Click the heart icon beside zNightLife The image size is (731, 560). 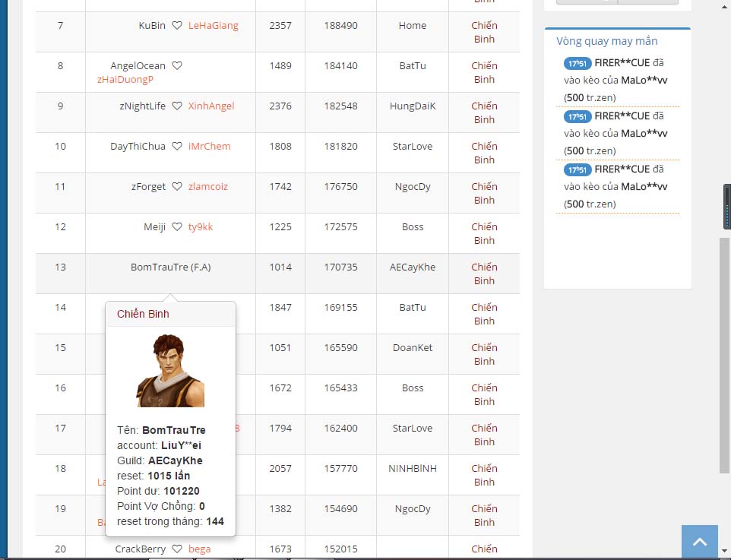tap(177, 106)
